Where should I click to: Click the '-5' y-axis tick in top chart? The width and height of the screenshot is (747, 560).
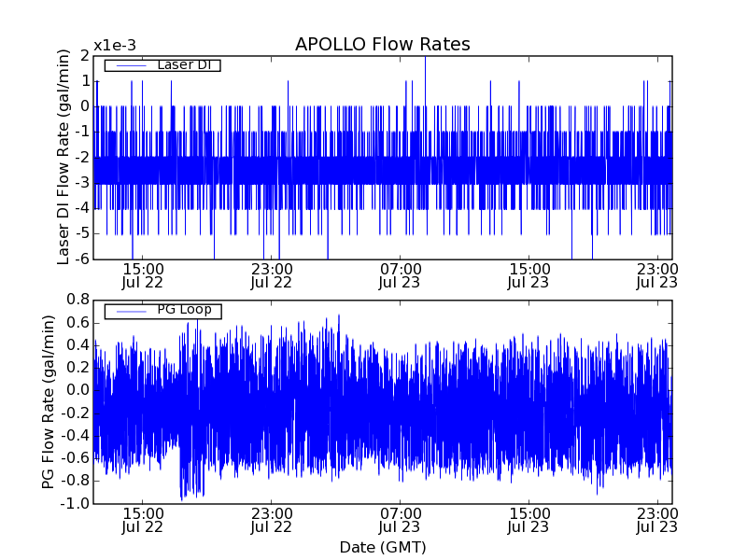[81, 233]
